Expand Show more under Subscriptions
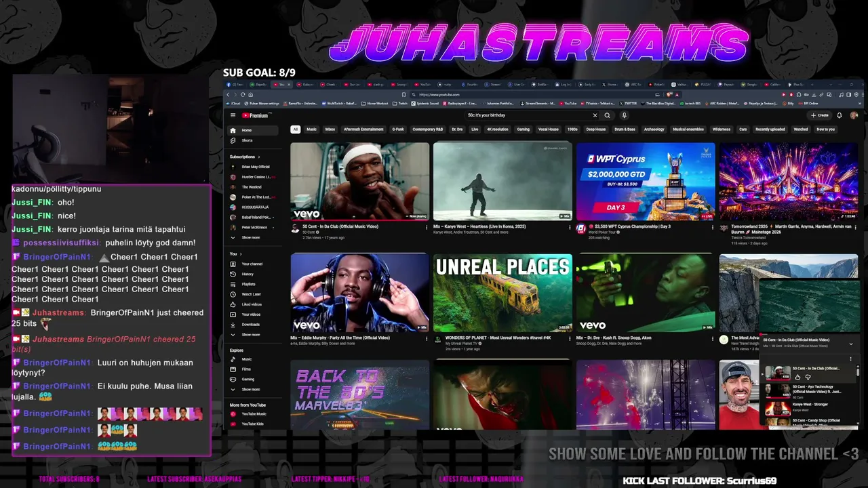Viewport: 868px width, 488px height. coord(252,237)
